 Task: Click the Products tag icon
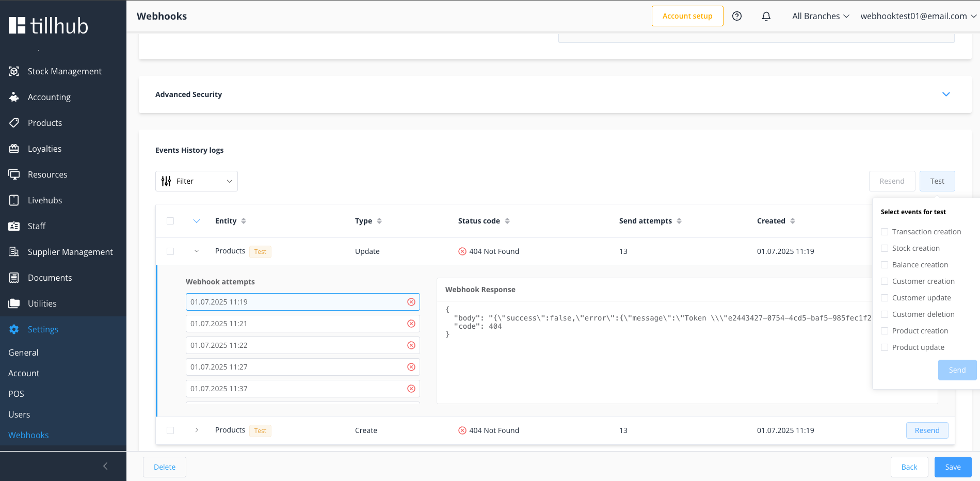click(14, 123)
